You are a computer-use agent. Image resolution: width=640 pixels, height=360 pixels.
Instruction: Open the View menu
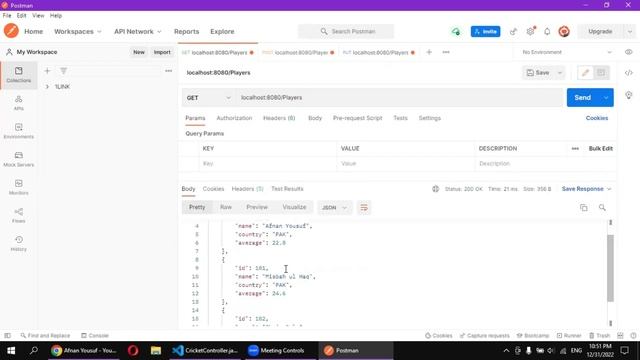(x=38, y=16)
